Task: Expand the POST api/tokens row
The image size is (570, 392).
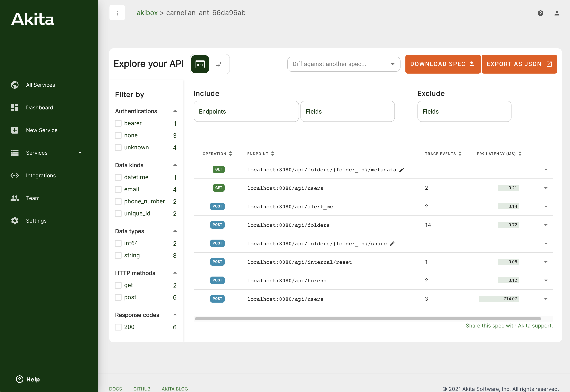Action: click(545, 281)
